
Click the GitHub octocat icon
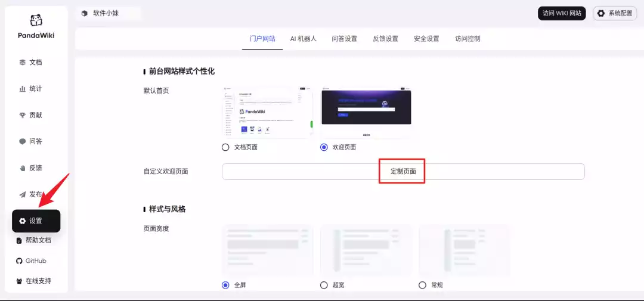point(19,260)
